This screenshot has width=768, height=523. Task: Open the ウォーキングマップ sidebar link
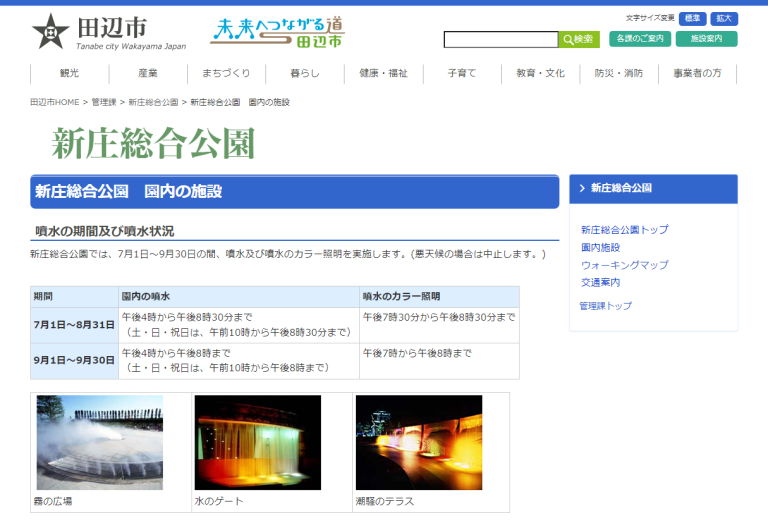point(624,265)
